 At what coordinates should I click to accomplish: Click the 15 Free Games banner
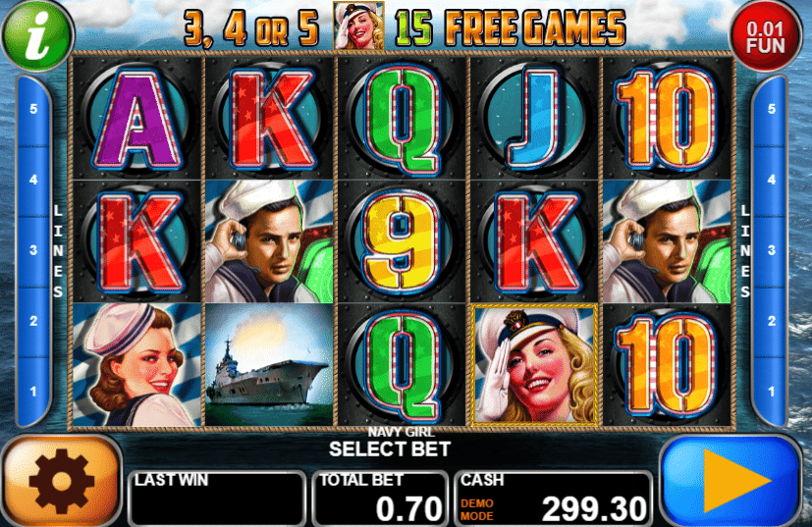[x=510, y=26]
